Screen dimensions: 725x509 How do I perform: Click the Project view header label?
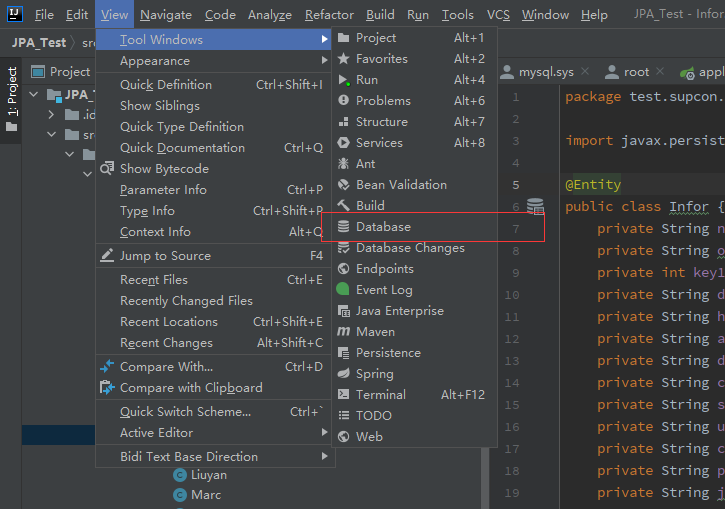point(70,72)
